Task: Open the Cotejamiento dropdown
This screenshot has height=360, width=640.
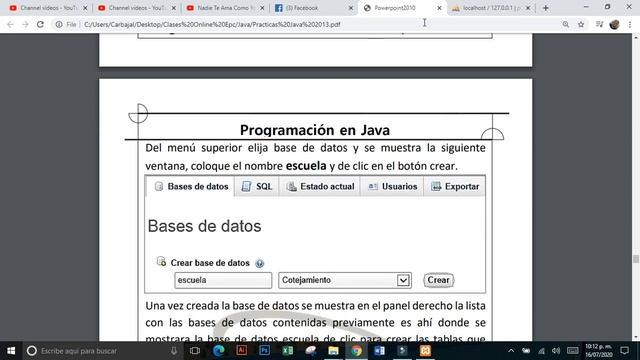Action: coord(345,280)
